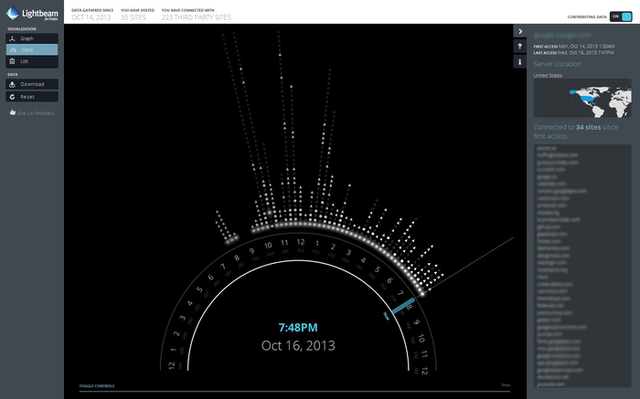Select the first site in the connected sites list
This screenshot has width=640, height=399.
[x=547, y=148]
